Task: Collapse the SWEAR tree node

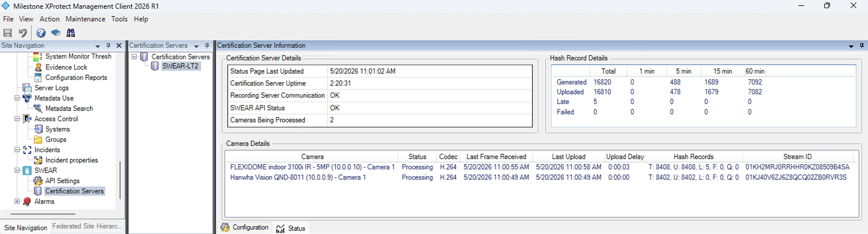Action: click(17, 170)
